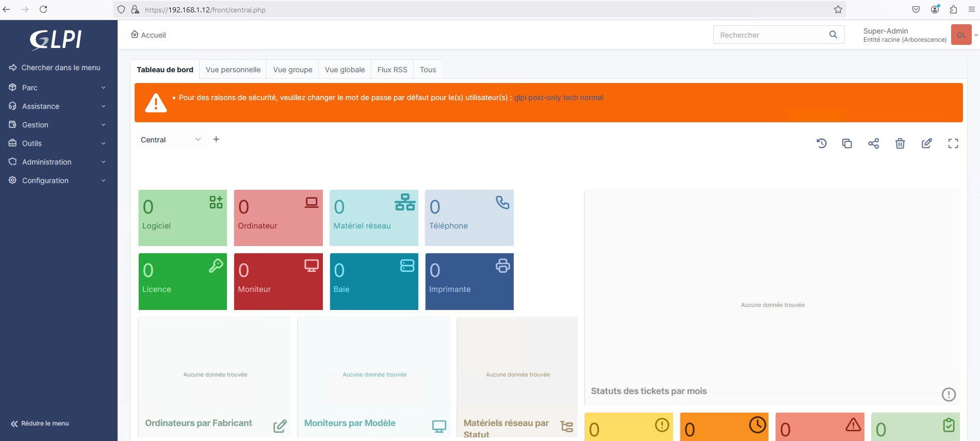
Task: Click the dashboard history icon
Action: point(822,143)
